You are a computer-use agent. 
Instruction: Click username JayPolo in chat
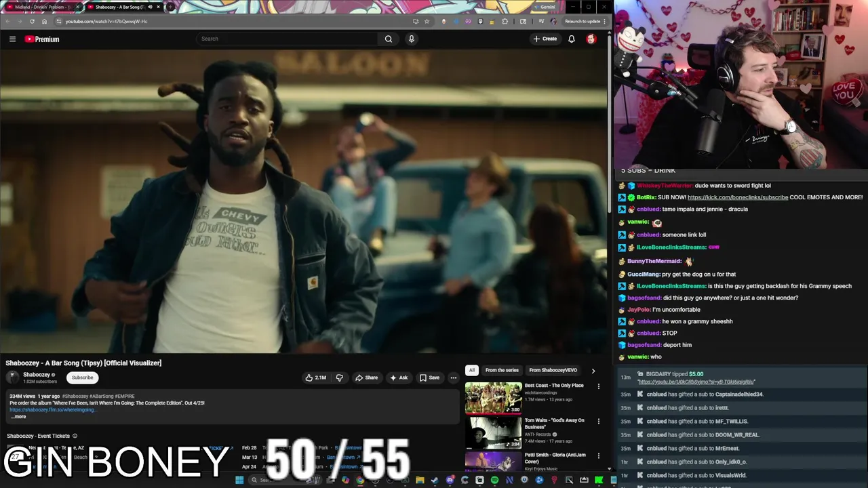coord(639,310)
